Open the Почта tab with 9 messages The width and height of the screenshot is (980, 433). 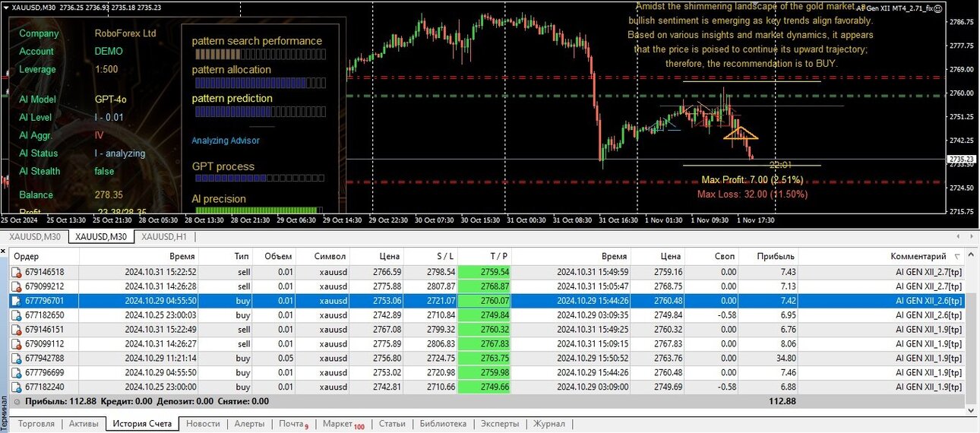click(x=293, y=424)
